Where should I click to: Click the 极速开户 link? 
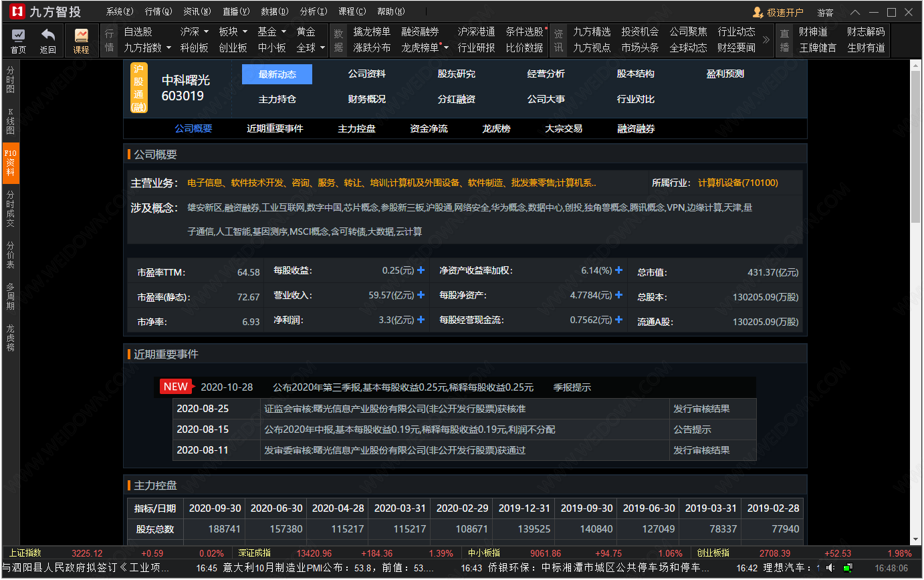tap(786, 13)
